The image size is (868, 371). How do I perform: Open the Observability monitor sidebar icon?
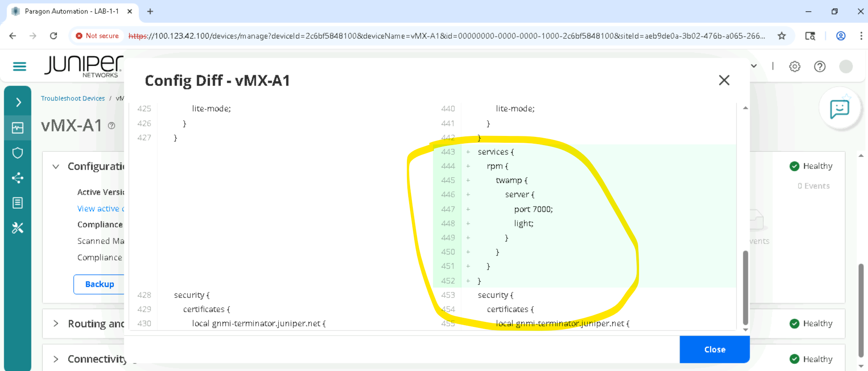point(18,128)
